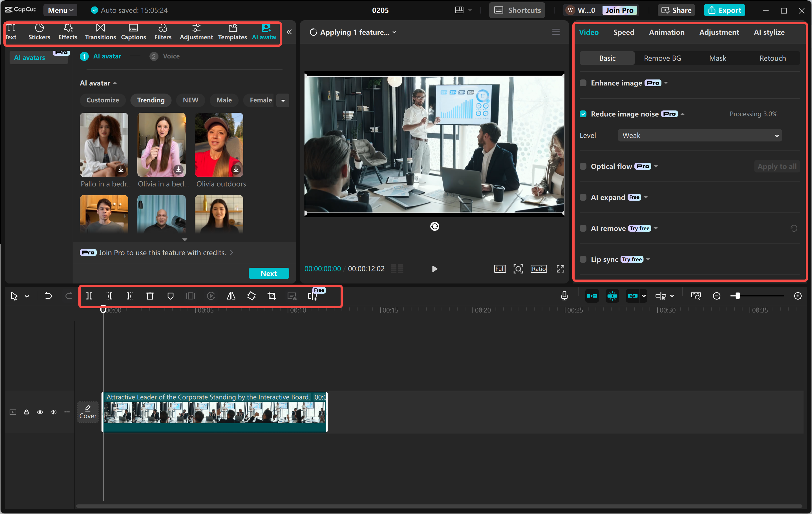Expand the avatar category filter dropdown arrow
The height and width of the screenshot is (514, 812).
pos(283,100)
